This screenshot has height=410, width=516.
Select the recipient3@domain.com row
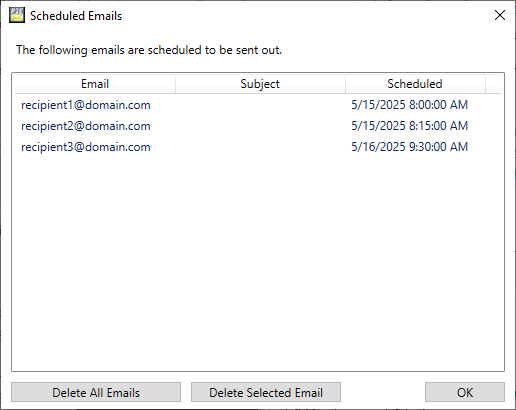point(258,147)
